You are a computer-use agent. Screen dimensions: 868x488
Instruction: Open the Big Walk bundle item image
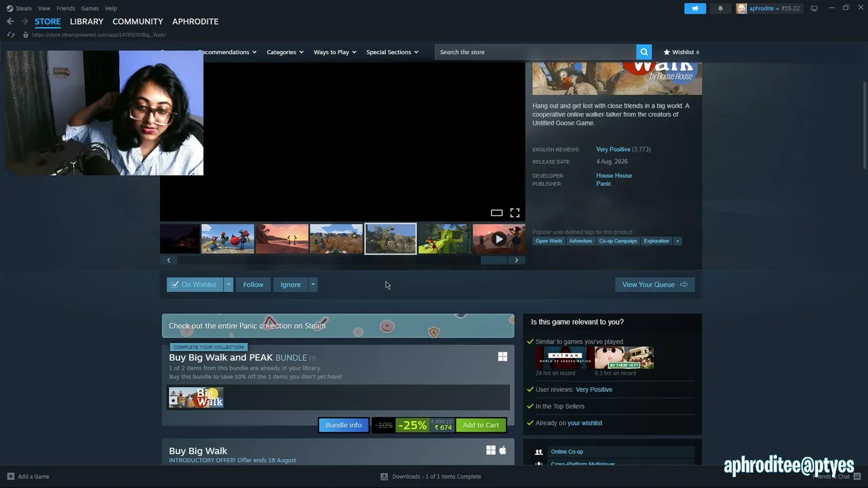click(196, 397)
